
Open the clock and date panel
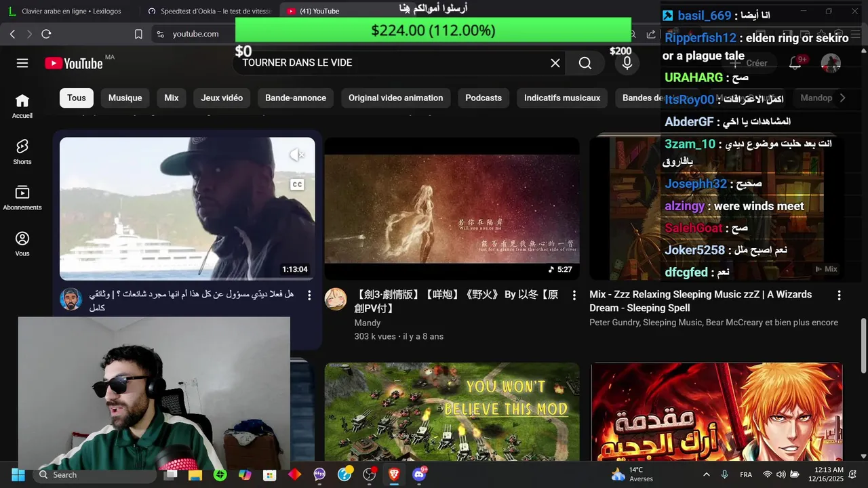click(x=826, y=474)
